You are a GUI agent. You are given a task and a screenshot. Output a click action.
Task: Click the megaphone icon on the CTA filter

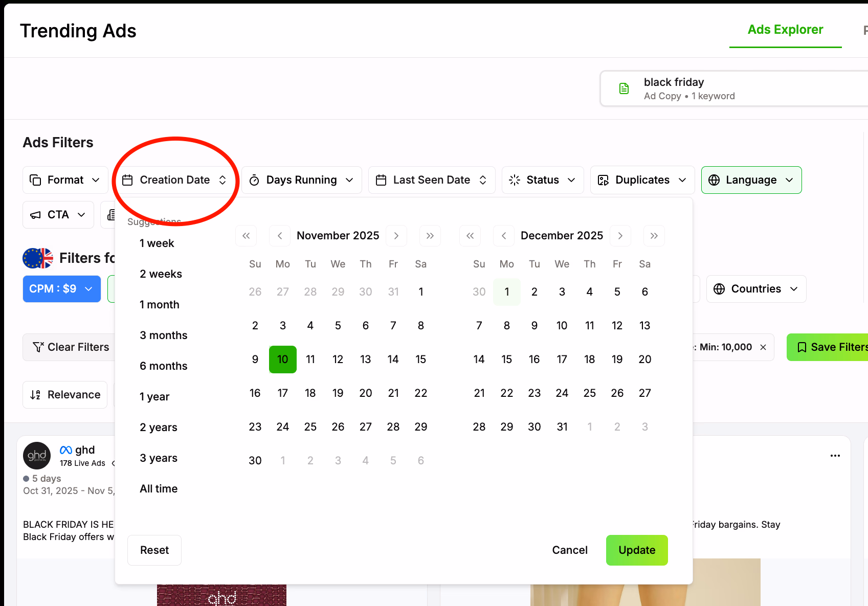36,215
